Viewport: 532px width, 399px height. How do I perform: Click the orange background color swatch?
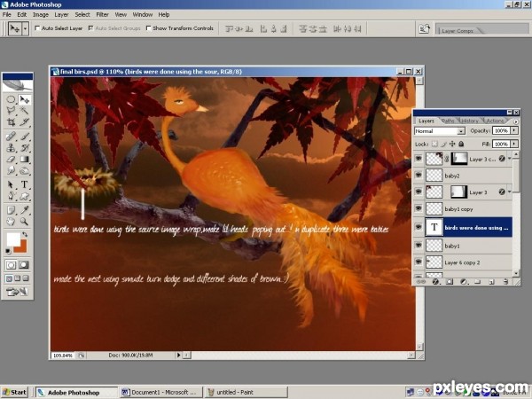coord(21,247)
